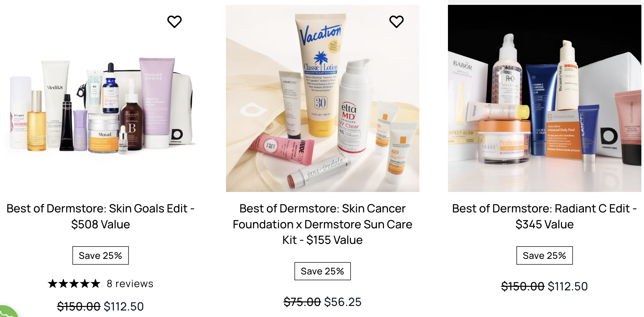Click the five-star rating for Skin Goals Edit

point(74,284)
